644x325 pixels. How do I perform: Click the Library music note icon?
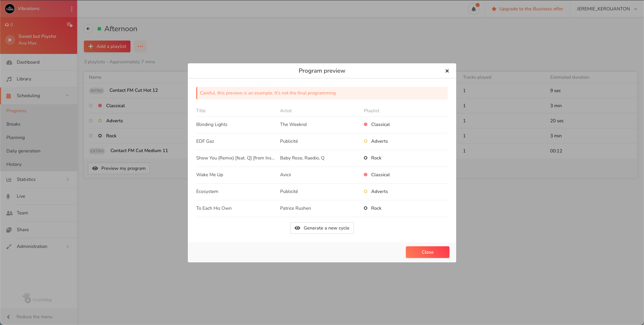(9, 79)
